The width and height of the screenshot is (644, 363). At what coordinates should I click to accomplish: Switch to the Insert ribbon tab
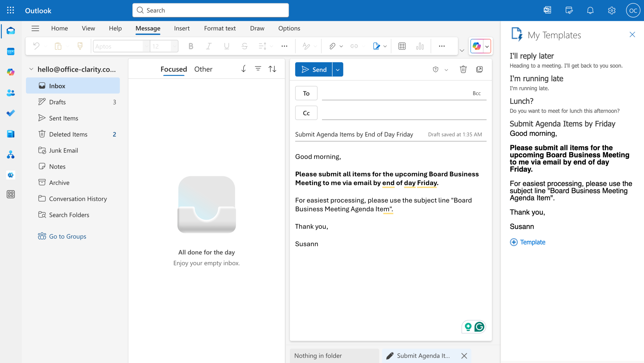(182, 28)
